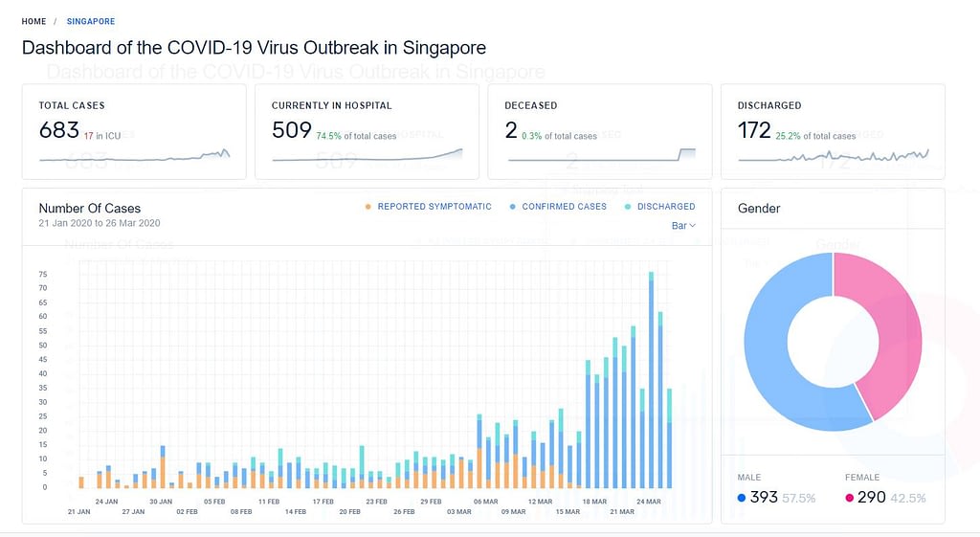Click the blue MALE legend dot
Viewport: 980px width, 537px height.
(x=742, y=498)
